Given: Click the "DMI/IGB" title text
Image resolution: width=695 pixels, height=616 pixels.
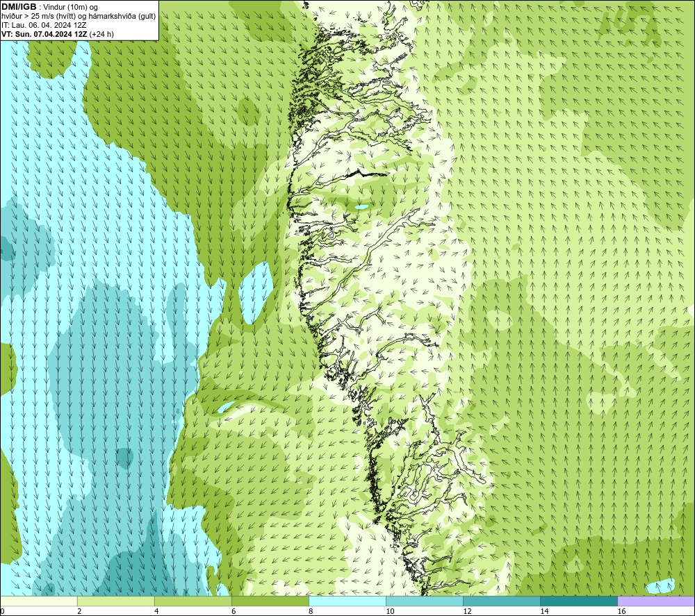Looking at the screenshot, I should tap(19, 7).
